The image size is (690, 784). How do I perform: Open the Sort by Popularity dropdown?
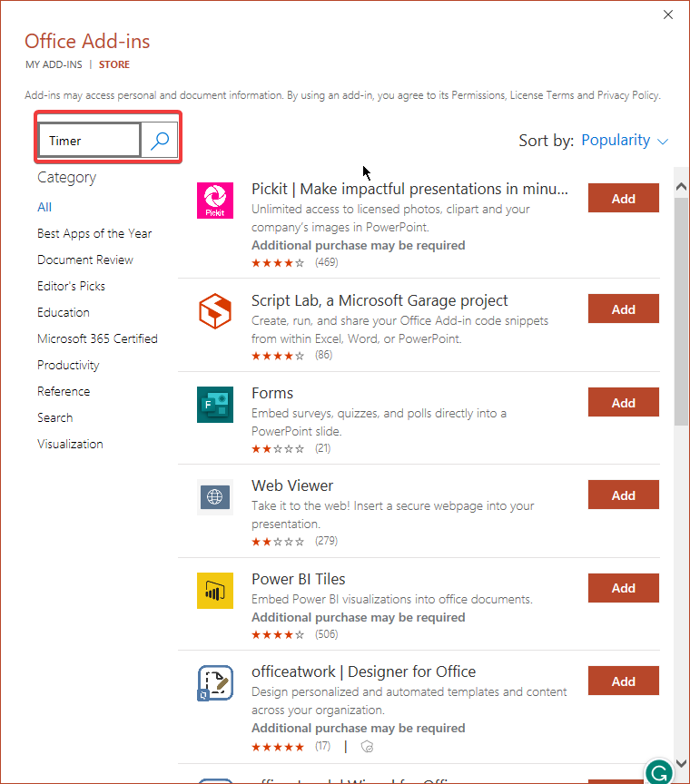point(625,141)
